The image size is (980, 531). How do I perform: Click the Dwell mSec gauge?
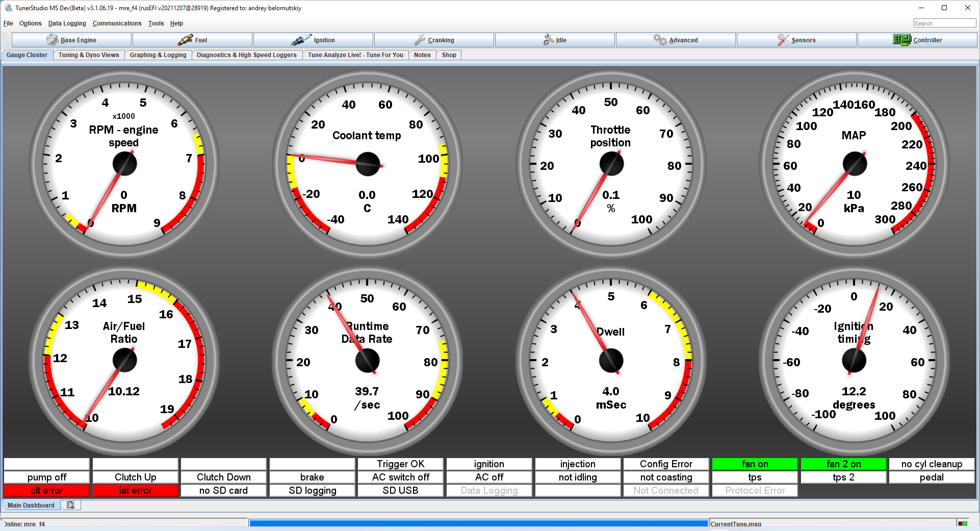tap(611, 360)
